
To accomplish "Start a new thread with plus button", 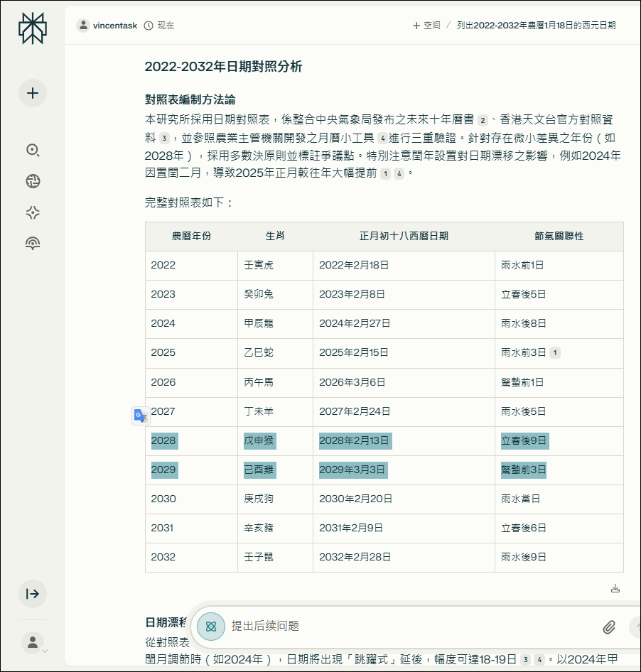I will pos(33,93).
